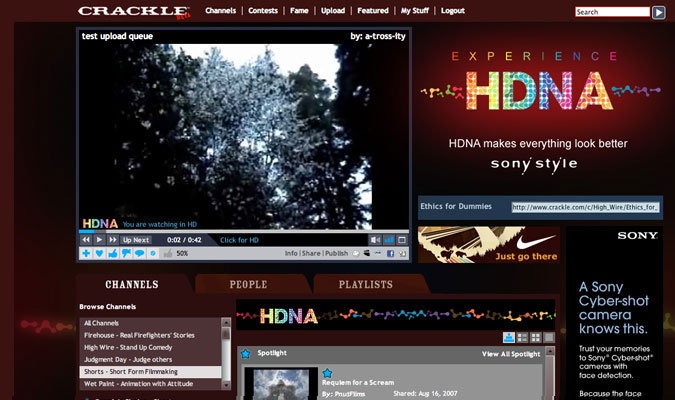Click the gray thumbs-up 50% rating icon
The image size is (675, 400).
click(x=168, y=253)
